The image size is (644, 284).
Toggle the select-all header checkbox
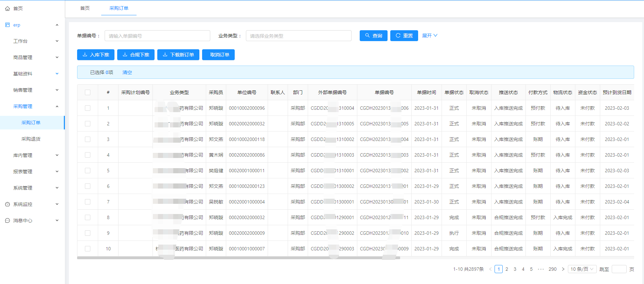[x=88, y=92]
